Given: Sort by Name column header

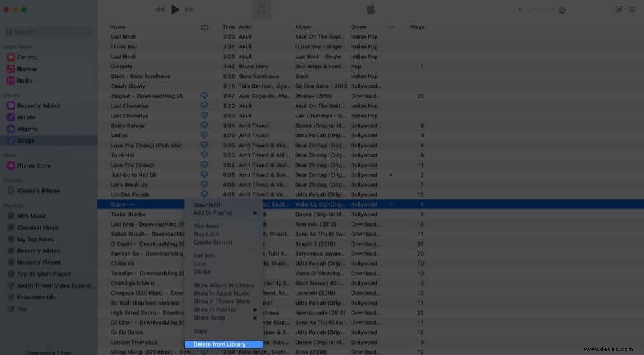Looking at the screenshot, I should point(118,27).
